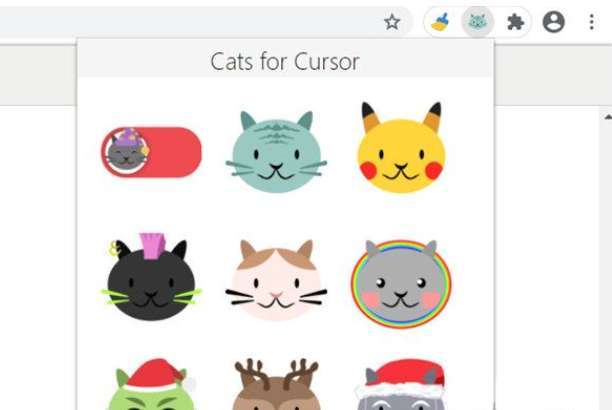Open the Extensions puzzle piece menu

coord(515,22)
